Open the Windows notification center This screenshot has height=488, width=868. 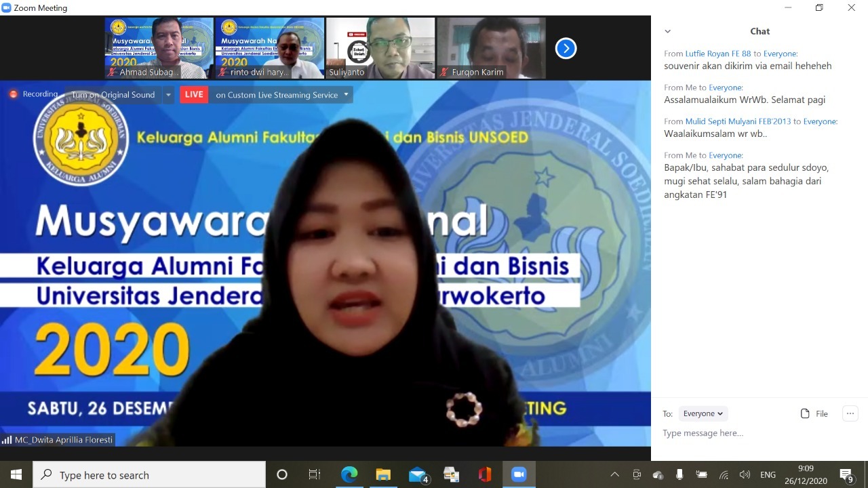846,474
